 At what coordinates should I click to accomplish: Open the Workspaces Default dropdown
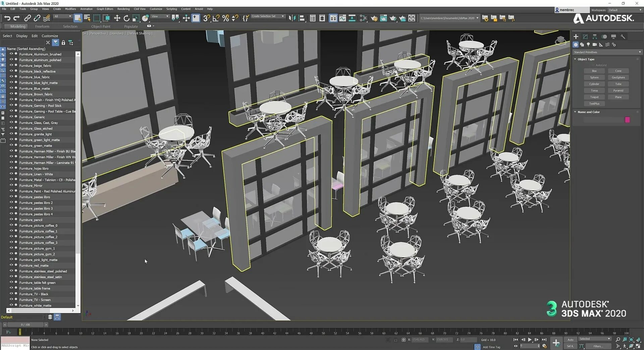coord(625,10)
